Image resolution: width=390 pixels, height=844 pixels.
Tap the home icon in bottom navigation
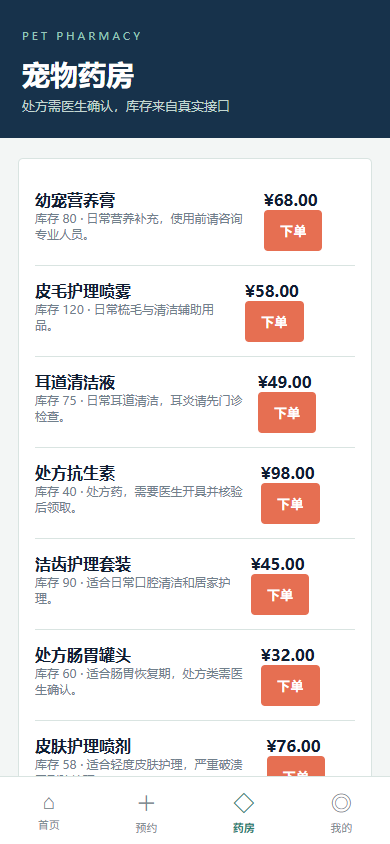coord(48,803)
